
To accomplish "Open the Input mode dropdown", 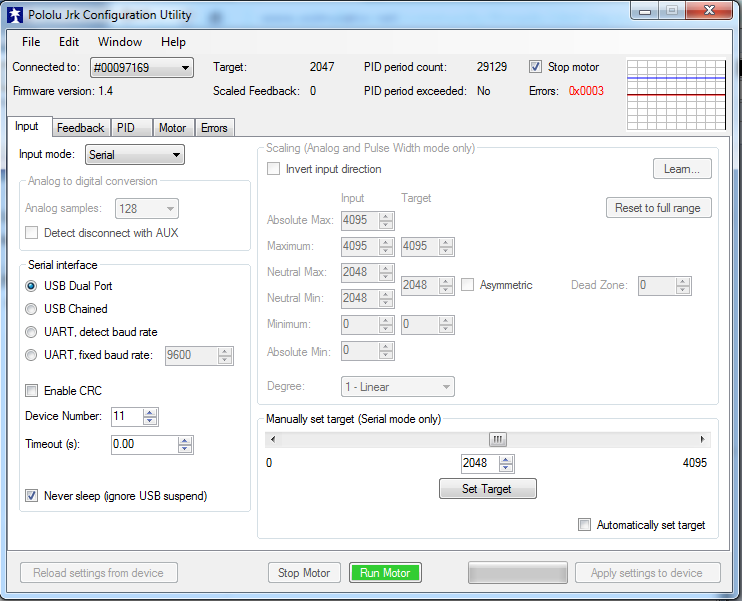I will pos(135,155).
